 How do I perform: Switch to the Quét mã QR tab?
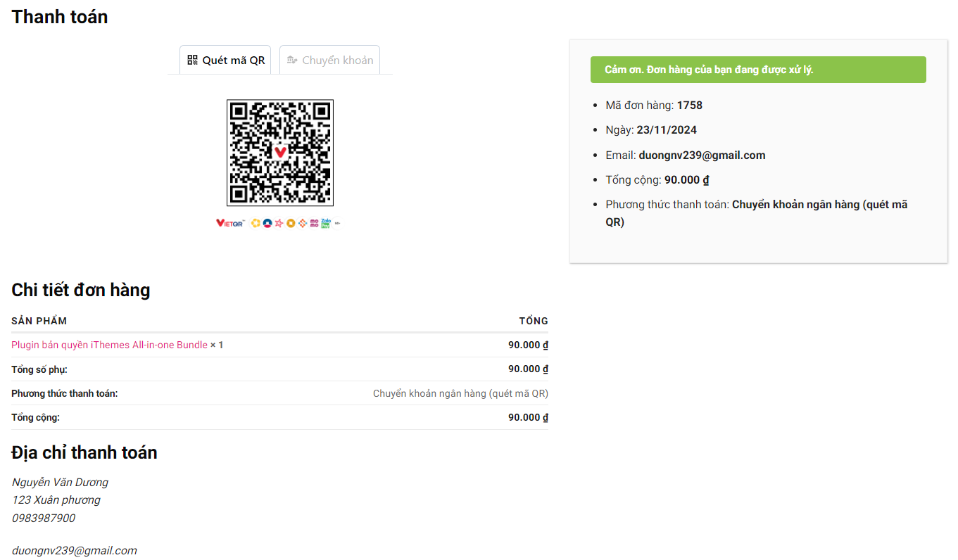(225, 61)
